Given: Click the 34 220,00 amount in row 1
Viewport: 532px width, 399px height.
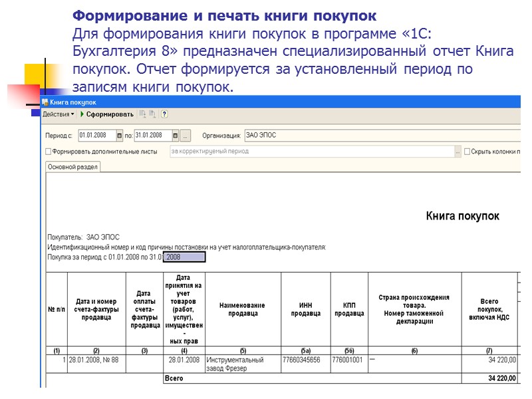Looking at the screenshot, I should tap(489, 364).
